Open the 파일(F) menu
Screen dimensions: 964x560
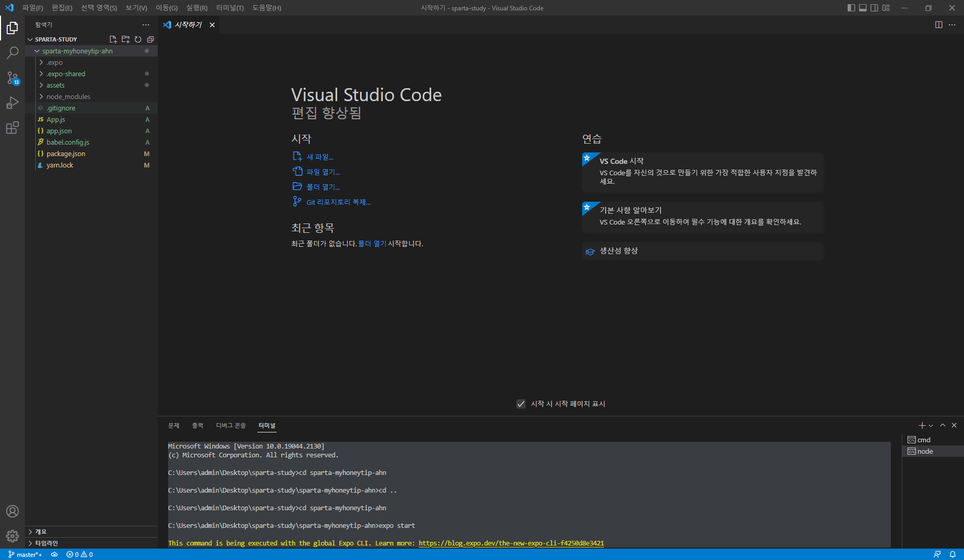(x=33, y=8)
